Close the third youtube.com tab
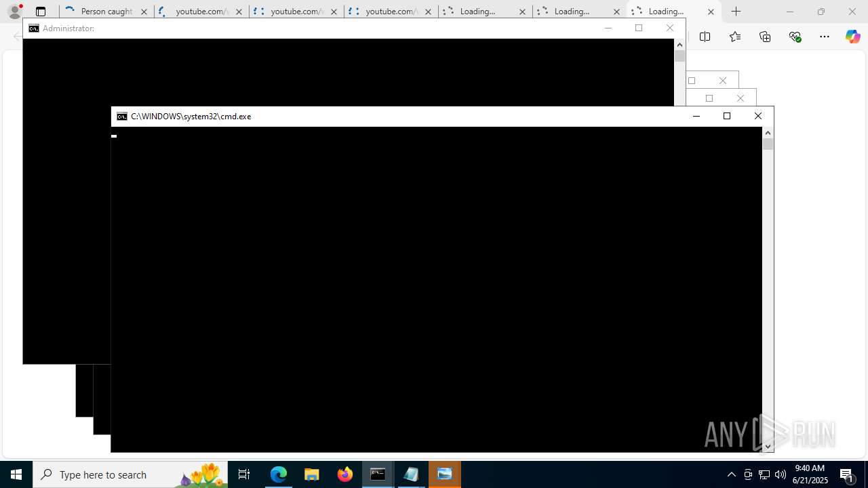868x488 pixels. coord(428,12)
